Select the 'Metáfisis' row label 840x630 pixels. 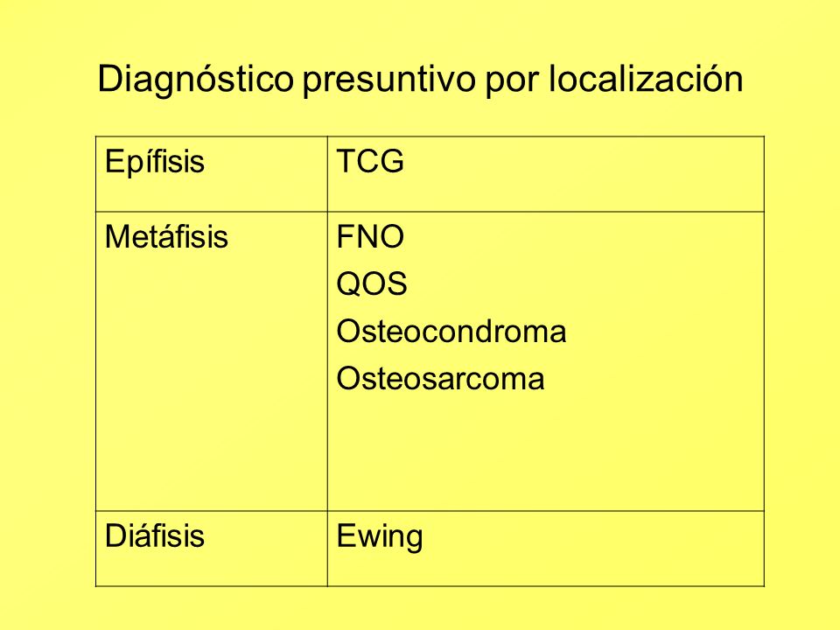point(166,236)
